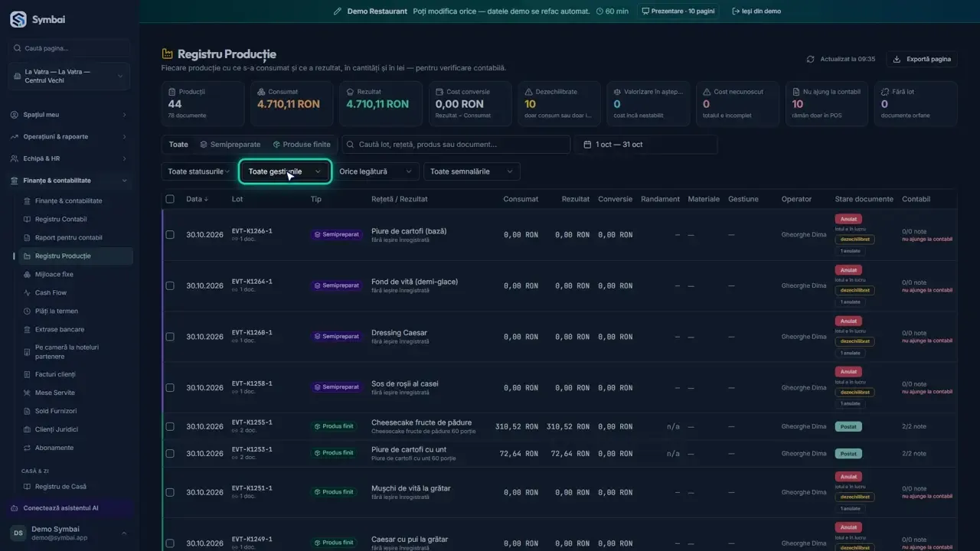The height and width of the screenshot is (551, 980).
Task: Click the calendar icon in the date range
Action: pyautogui.click(x=587, y=145)
